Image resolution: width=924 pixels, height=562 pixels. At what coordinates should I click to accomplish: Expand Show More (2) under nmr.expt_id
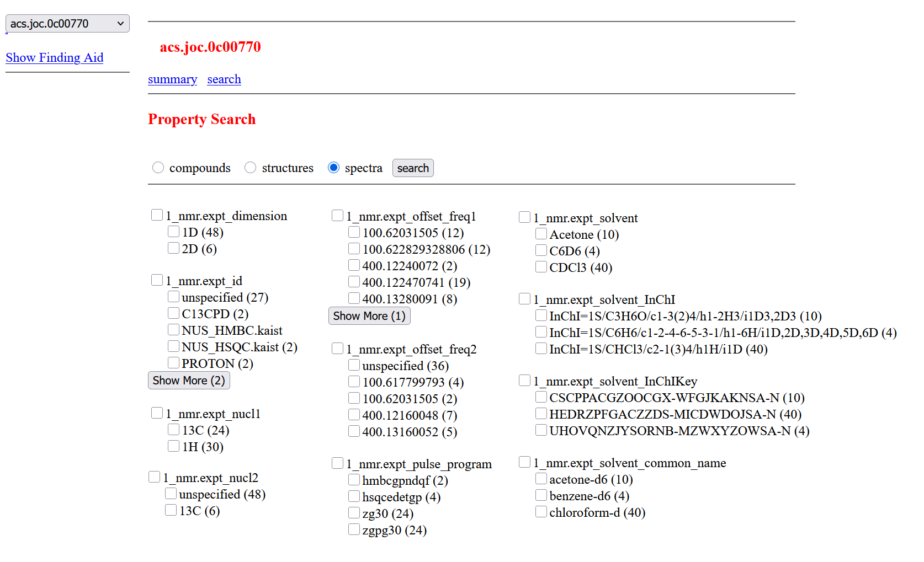[x=189, y=381]
